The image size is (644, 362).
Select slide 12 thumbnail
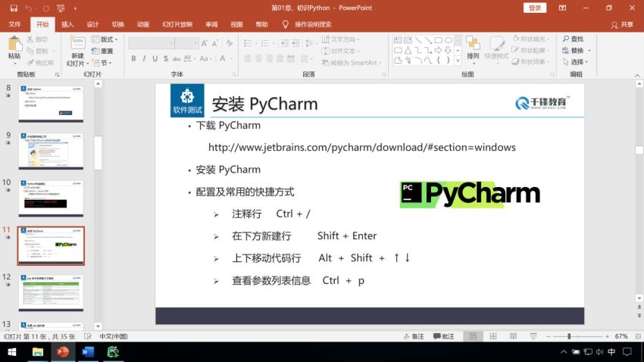tap(51, 292)
